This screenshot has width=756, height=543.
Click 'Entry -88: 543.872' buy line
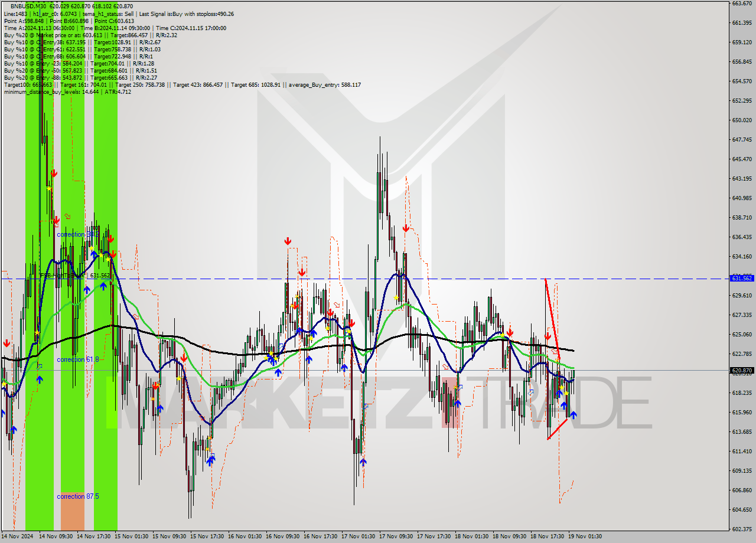click(80, 78)
